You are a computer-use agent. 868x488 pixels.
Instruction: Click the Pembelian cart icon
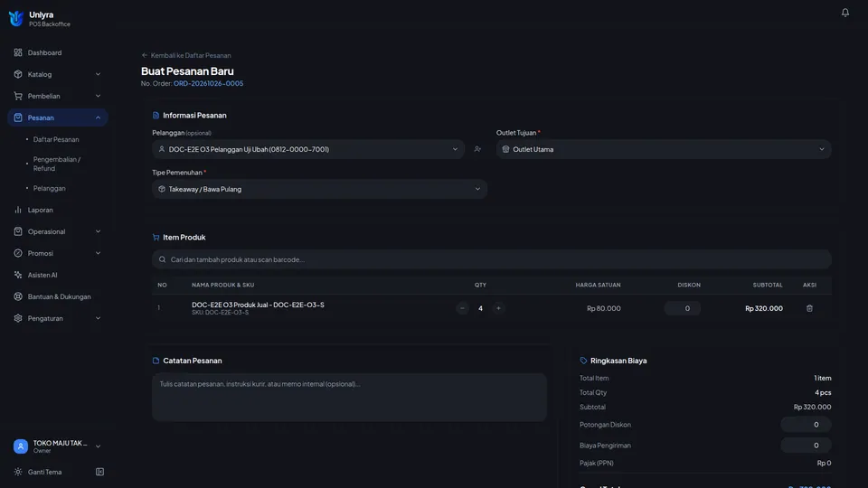tap(18, 96)
